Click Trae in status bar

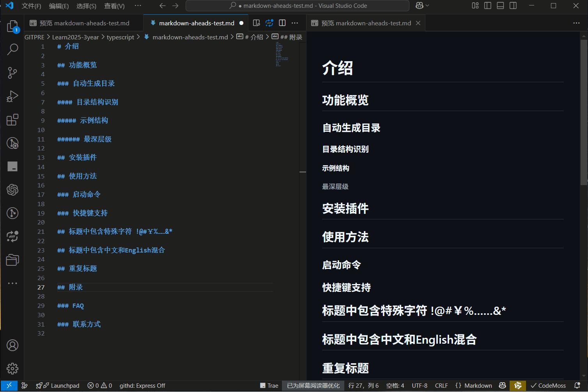[269, 385]
